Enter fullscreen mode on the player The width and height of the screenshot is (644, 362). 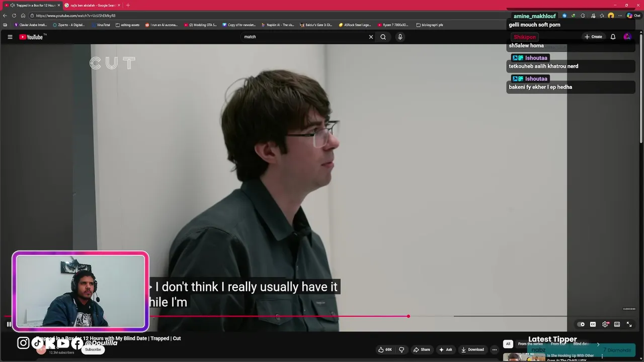(629, 324)
